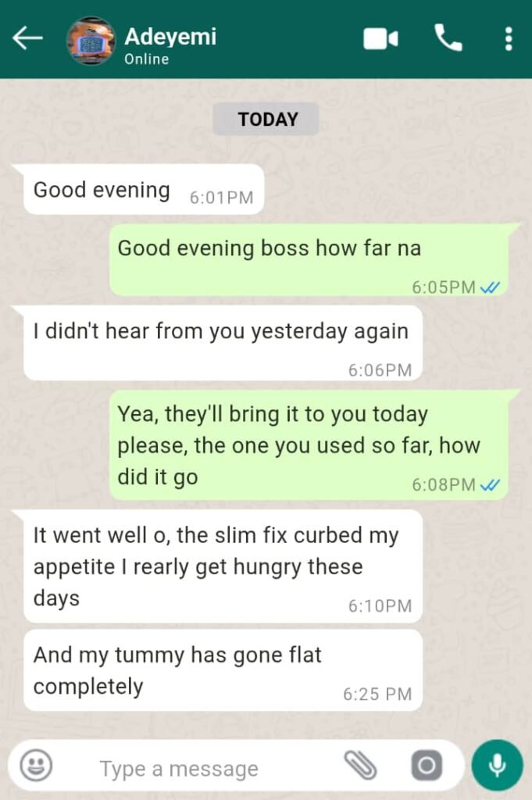
Task: Tap the Online status text
Action: (146, 59)
